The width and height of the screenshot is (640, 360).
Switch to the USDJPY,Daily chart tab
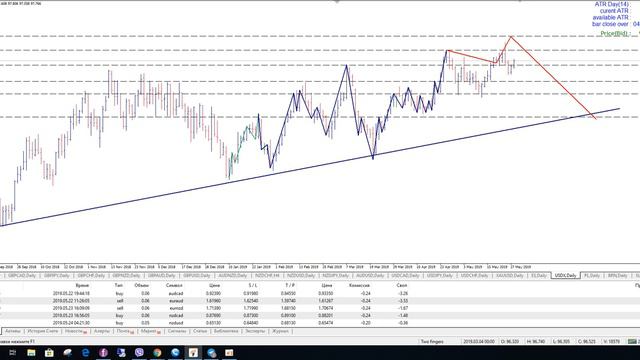click(440, 276)
